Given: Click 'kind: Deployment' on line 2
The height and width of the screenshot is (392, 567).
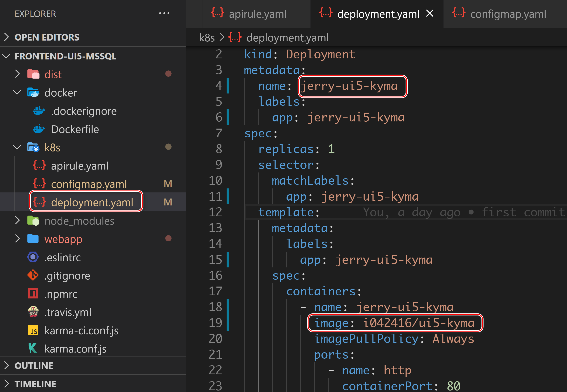Looking at the screenshot, I should point(300,54).
